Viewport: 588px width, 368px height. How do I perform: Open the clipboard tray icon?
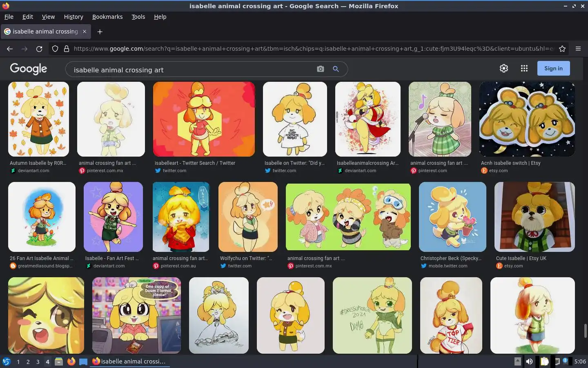click(544, 361)
